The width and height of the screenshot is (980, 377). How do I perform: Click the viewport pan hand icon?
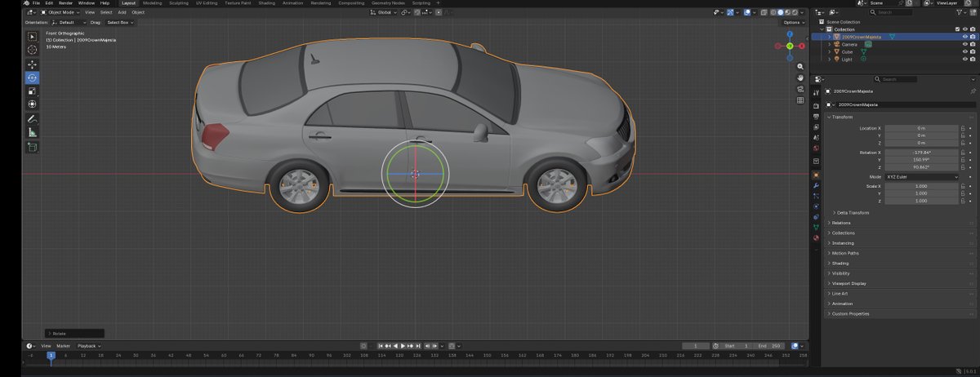click(800, 78)
